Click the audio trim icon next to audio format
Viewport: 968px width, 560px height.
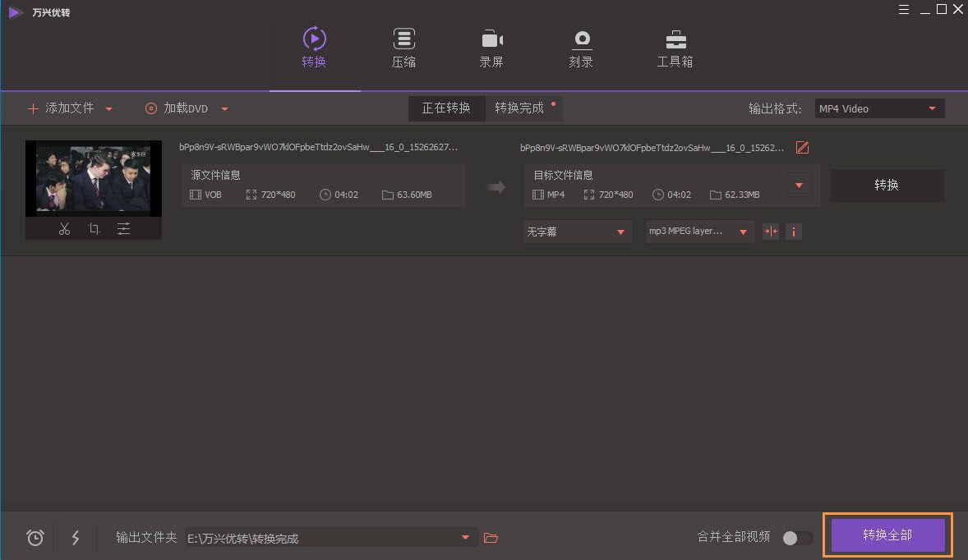point(770,231)
